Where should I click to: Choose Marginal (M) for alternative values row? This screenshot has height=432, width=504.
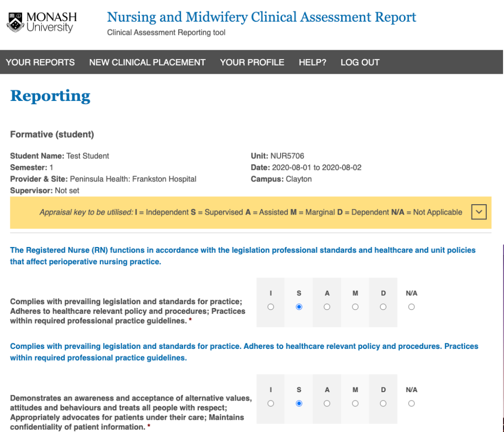[x=355, y=403]
